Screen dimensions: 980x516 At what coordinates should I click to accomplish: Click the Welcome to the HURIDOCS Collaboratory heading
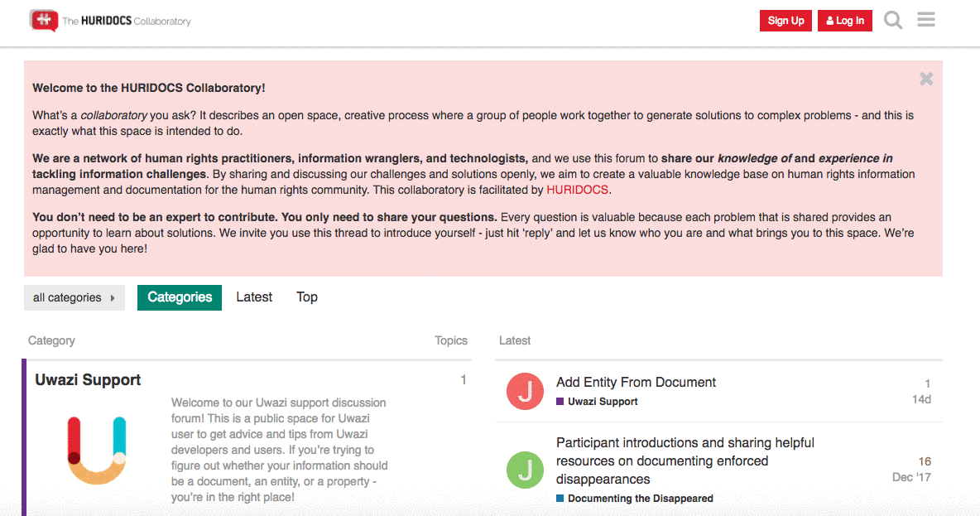tap(149, 88)
